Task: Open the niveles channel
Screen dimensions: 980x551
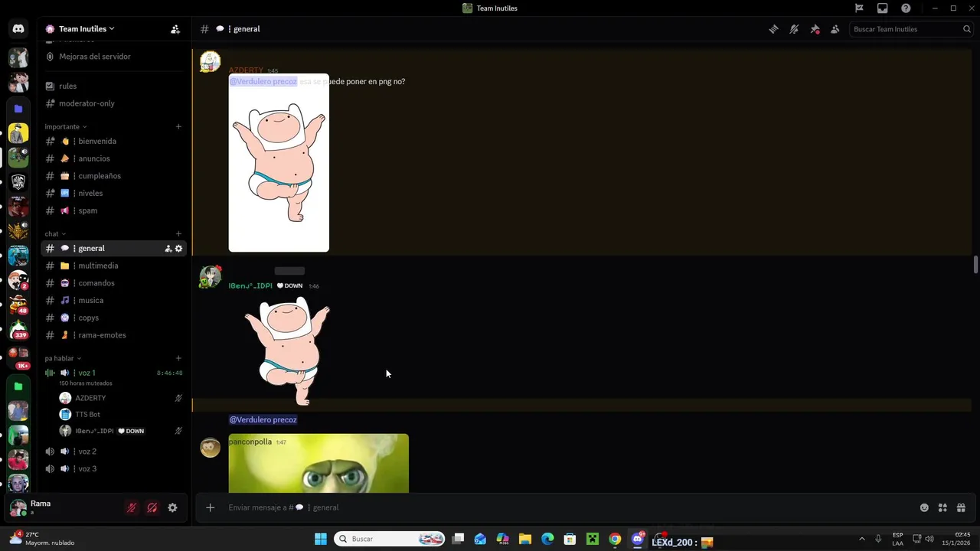Action: (x=113, y=194)
